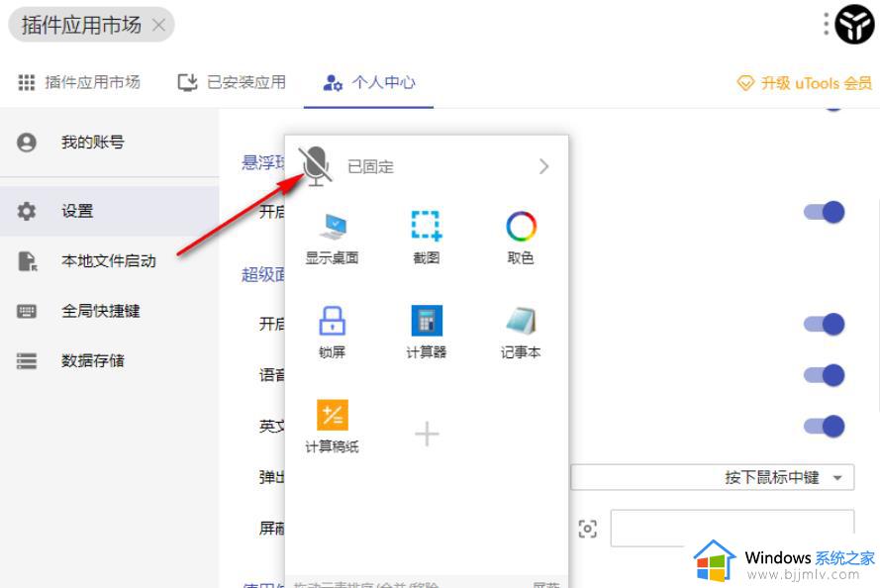Open the Color Picker (取色) tool
880x588 pixels.
pyautogui.click(x=521, y=238)
